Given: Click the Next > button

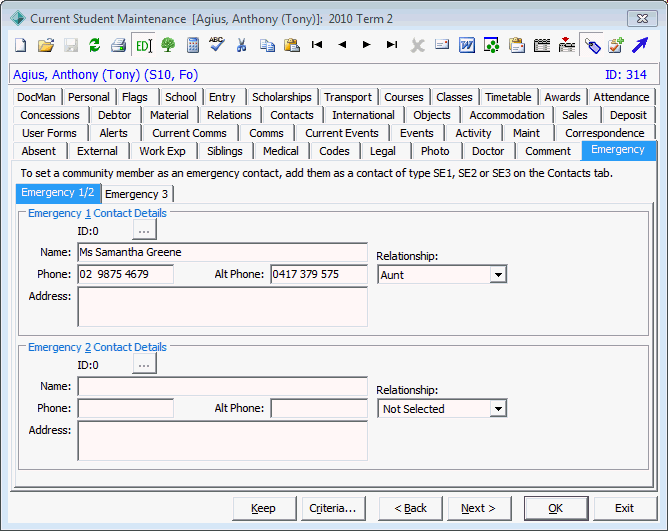Looking at the screenshot, I should (x=478, y=508).
